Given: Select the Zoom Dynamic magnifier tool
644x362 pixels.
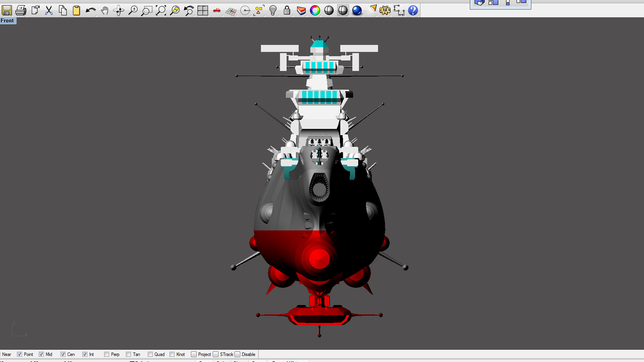Looking at the screenshot, I should click(133, 10).
